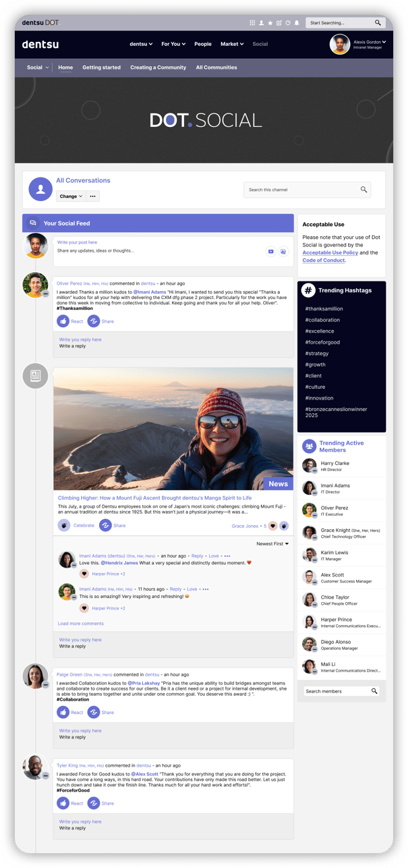Click React thumbs-up on Oliver Perez post

pos(63,321)
